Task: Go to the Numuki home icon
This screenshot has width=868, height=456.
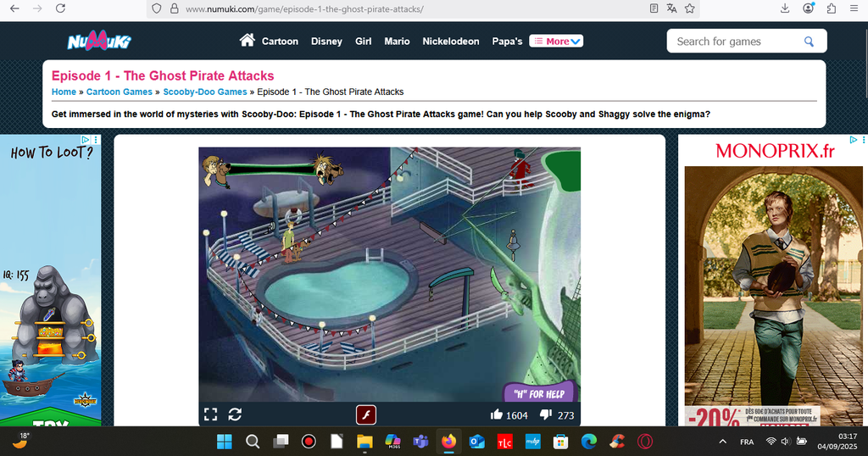Action: coord(247,40)
